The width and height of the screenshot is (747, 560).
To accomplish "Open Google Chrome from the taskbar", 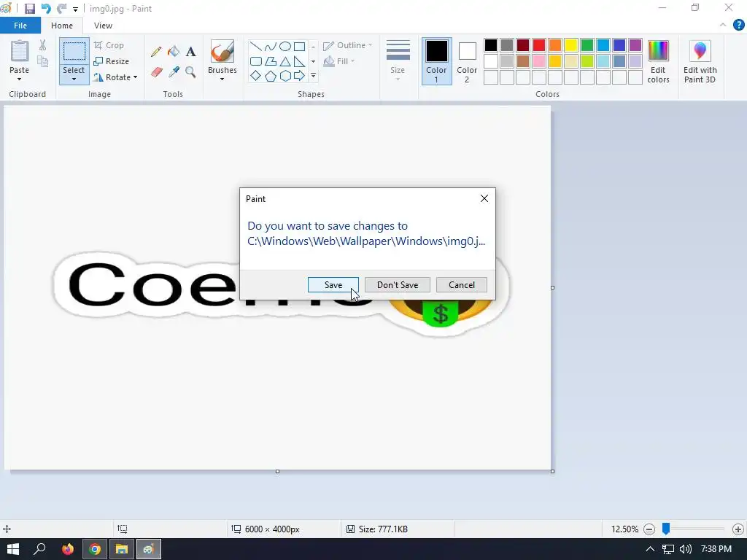I will pos(95,549).
